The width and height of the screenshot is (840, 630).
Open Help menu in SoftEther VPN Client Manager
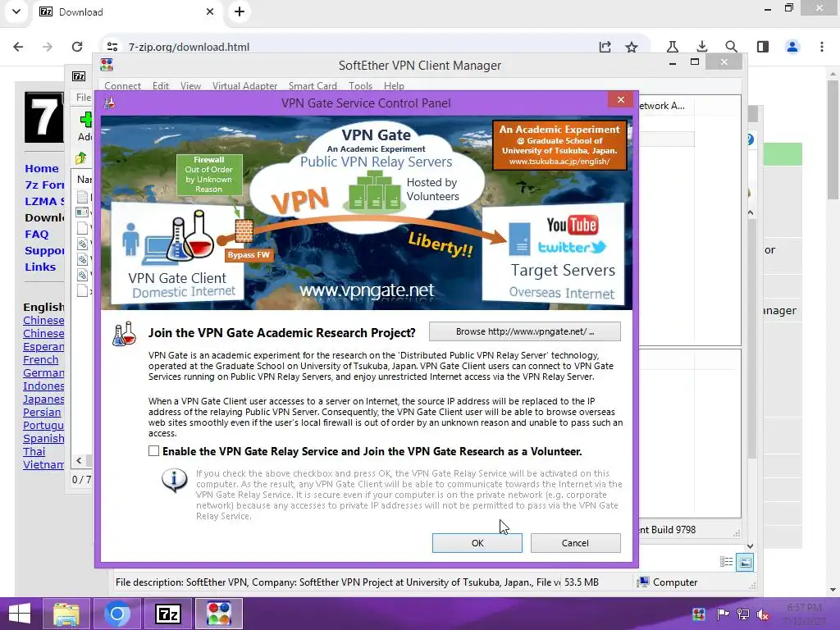click(x=394, y=85)
